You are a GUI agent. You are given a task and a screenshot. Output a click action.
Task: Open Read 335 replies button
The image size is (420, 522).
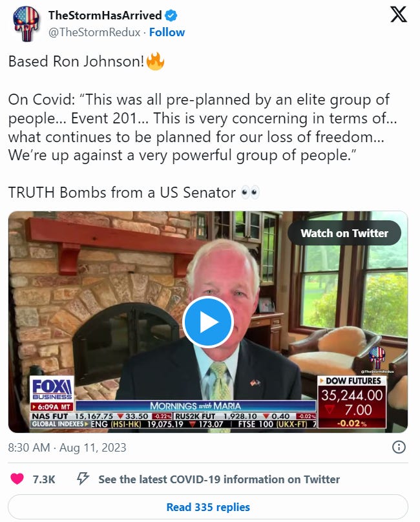point(208,506)
